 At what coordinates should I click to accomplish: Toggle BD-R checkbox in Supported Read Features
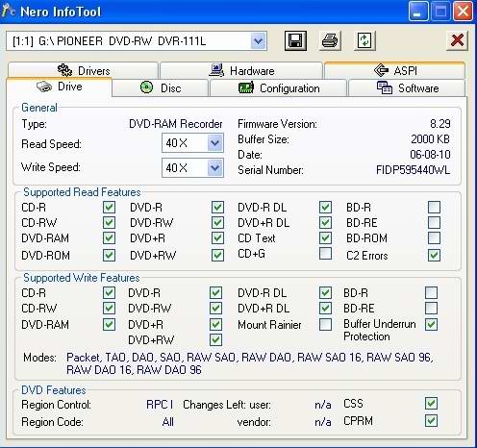click(434, 207)
